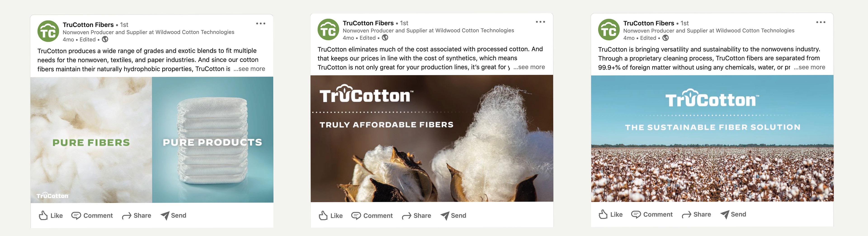
Task: Share the Pure Fibers post
Action: coord(137,215)
